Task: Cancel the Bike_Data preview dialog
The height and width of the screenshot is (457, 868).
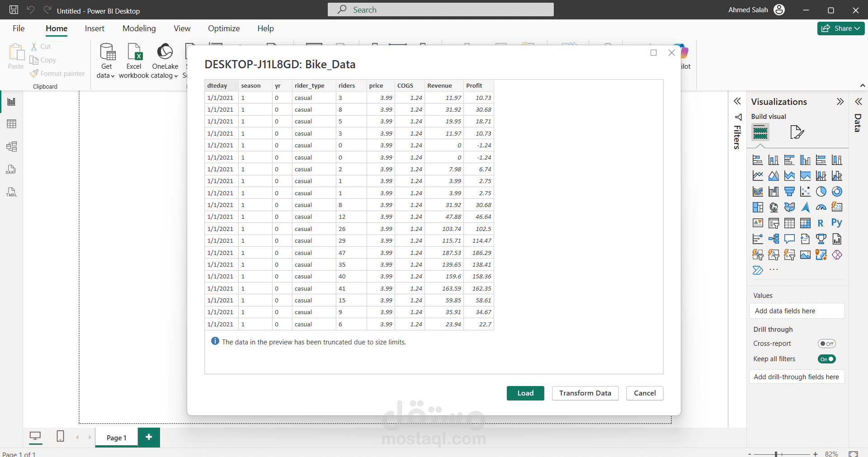Action: (x=645, y=393)
